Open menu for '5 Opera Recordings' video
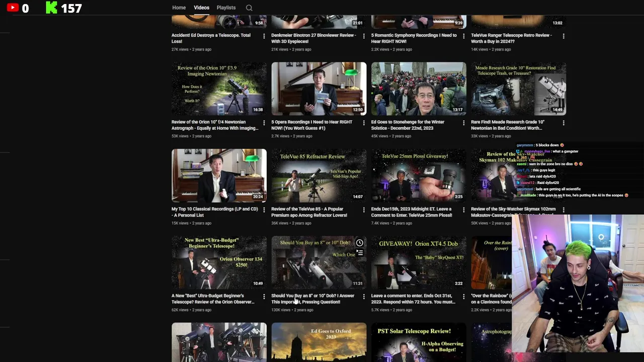 pyautogui.click(x=364, y=123)
